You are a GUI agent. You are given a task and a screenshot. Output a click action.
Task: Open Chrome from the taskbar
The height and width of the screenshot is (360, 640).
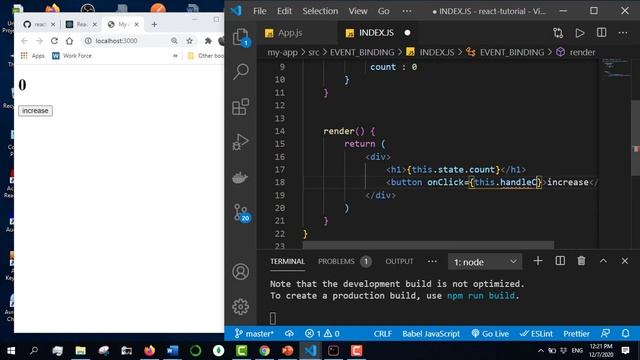pos(264,351)
